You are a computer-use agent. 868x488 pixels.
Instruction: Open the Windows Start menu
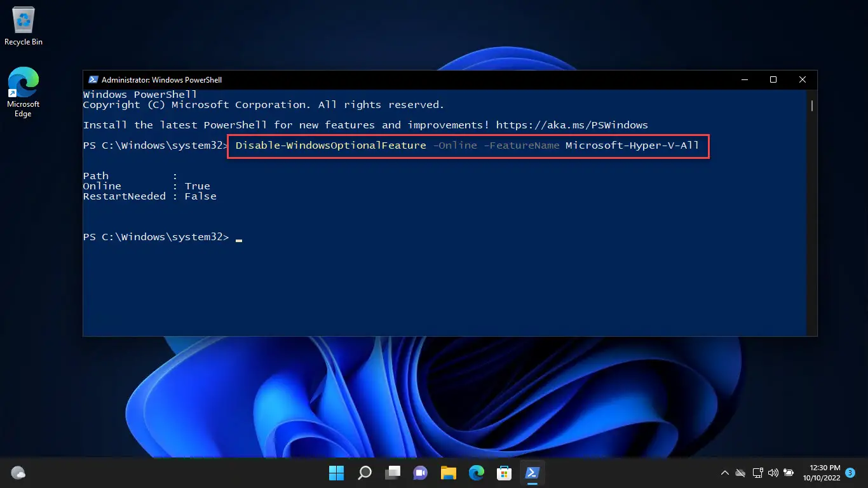pyautogui.click(x=336, y=473)
